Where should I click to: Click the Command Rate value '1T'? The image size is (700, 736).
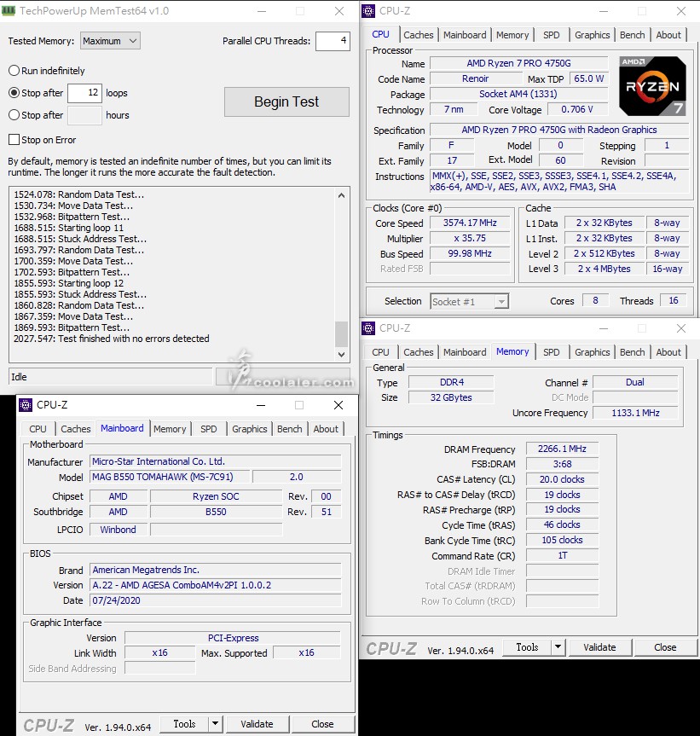tap(562, 556)
